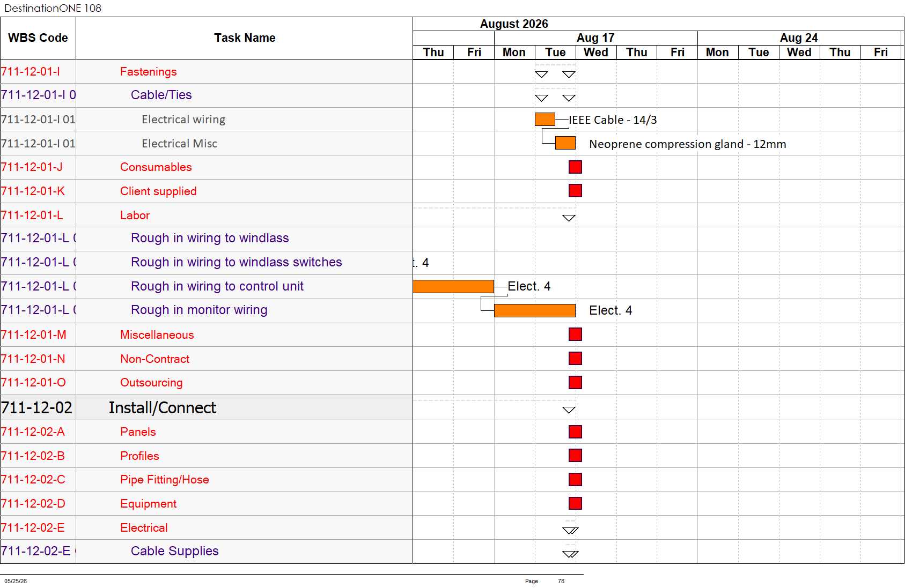
Task: Select Rough in wiring to control unit task
Action: [x=217, y=286]
